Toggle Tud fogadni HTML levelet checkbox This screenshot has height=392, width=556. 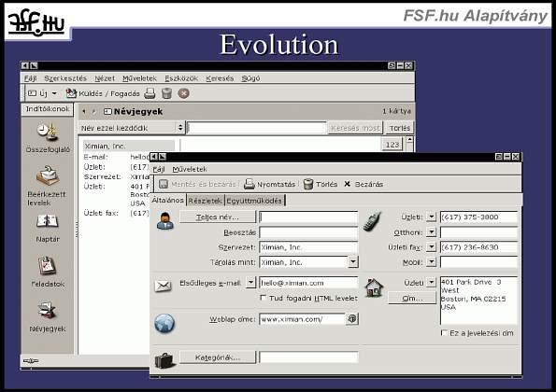point(264,298)
